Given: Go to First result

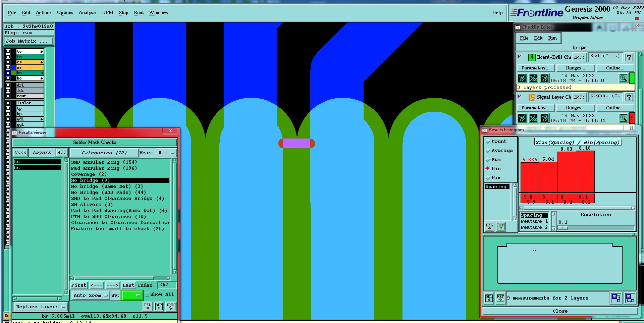Looking at the screenshot, I should point(78,285).
